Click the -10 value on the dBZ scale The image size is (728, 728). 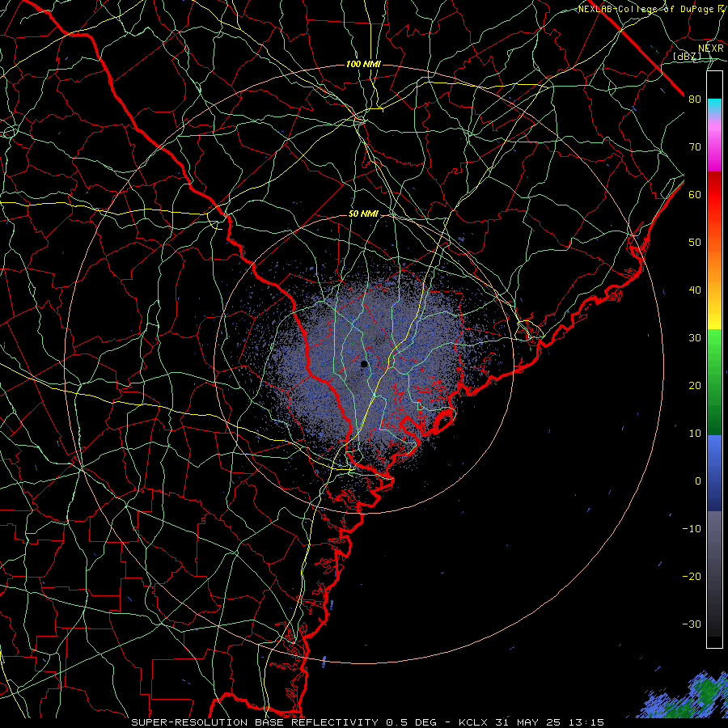[x=692, y=529]
